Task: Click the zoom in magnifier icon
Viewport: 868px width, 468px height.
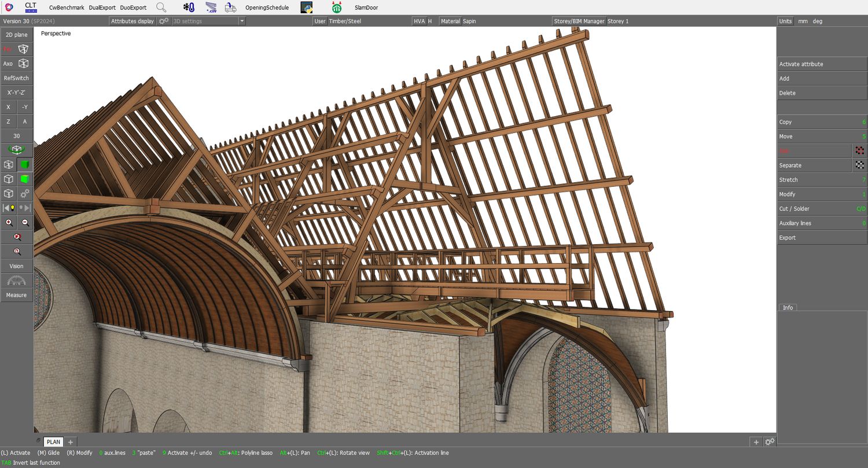Action: 9,223
